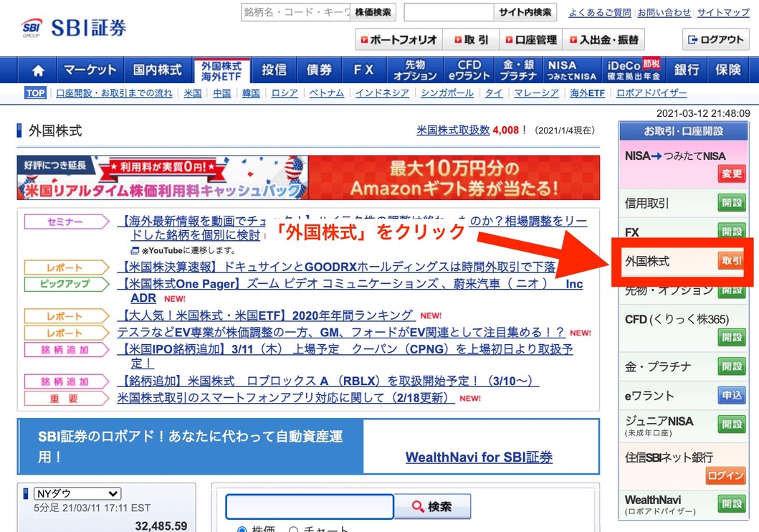Click the SBI証券 logo
The width and height of the screenshot is (759, 532).
[74, 28]
